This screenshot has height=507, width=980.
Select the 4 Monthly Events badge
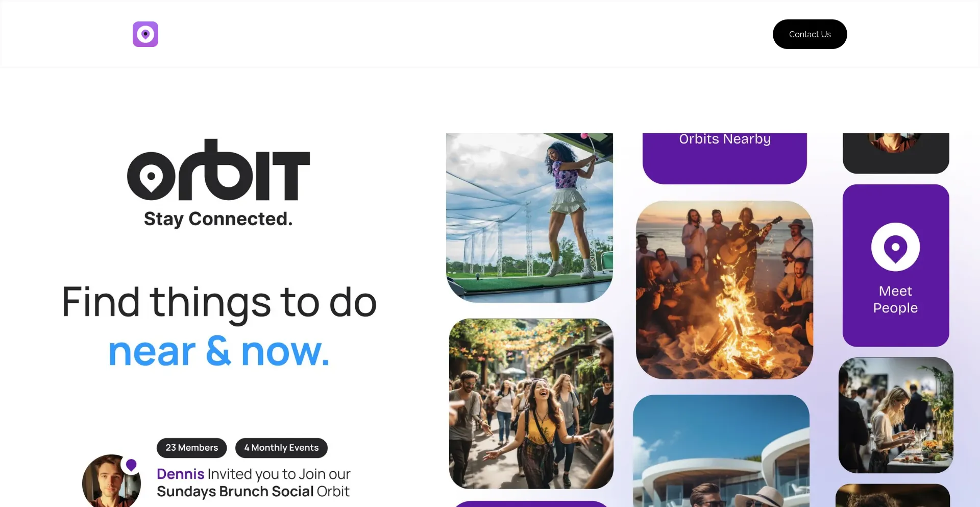[281, 448]
